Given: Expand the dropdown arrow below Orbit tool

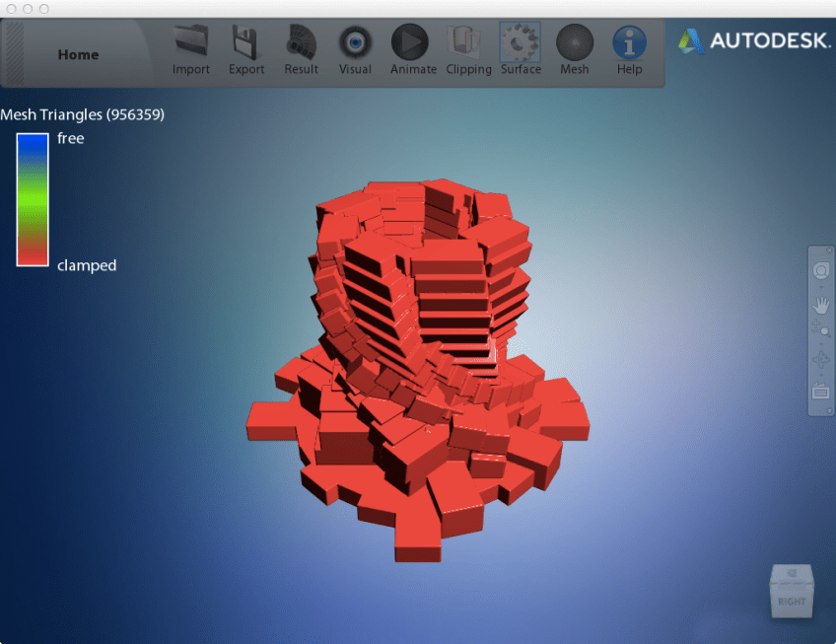Looking at the screenshot, I should [x=820, y=376].
